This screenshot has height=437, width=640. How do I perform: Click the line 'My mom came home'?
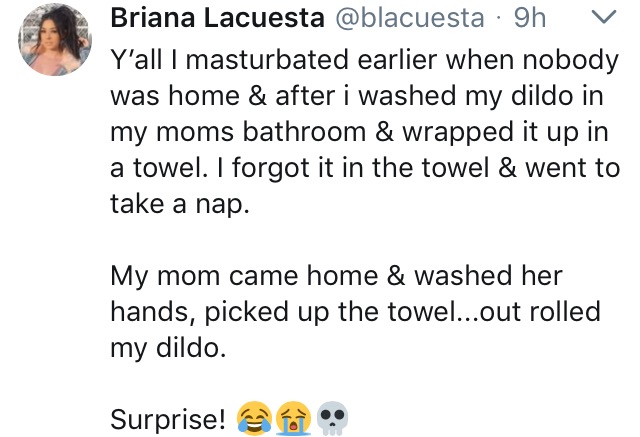pyautogui.click(x=336, y=276)
